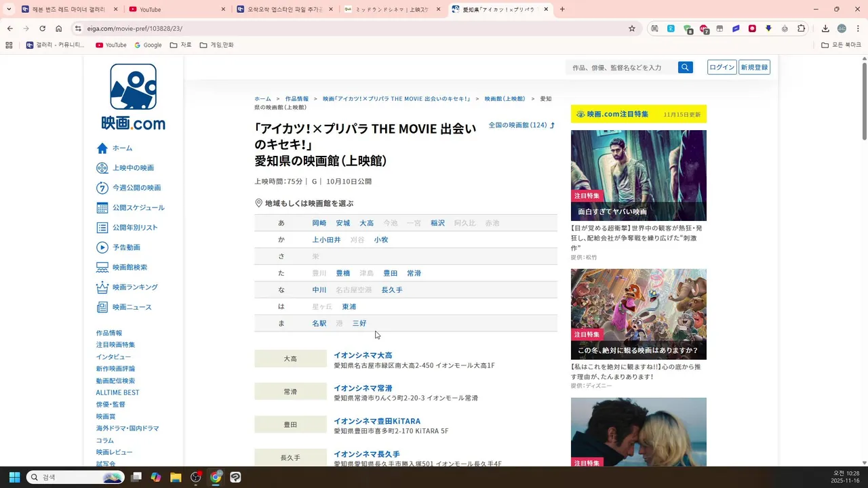The width and height of the screenshot is (868, 488).
Task: Open 映画ニュース newspaper icon
Action: [x=102, y=307]
